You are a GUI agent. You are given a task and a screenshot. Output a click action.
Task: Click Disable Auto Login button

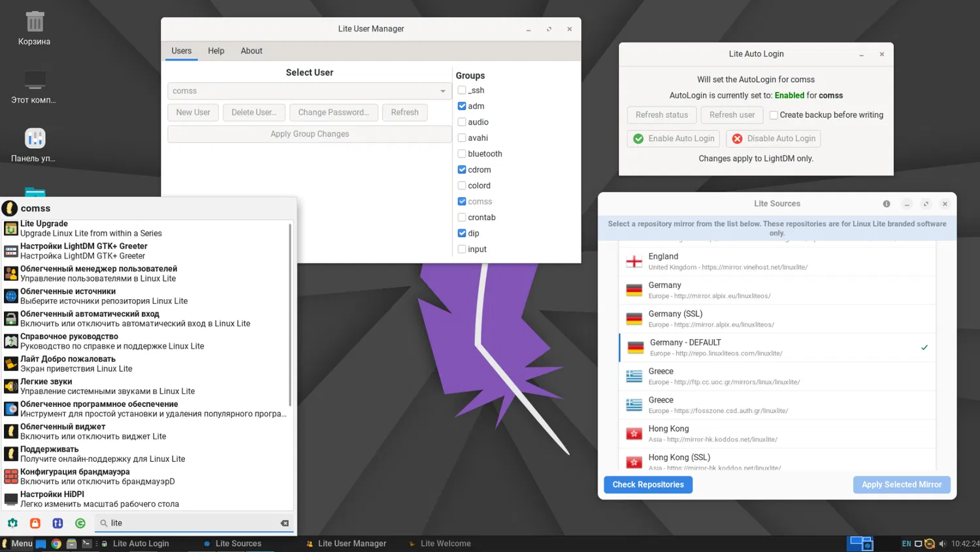(x=774, y=138)
